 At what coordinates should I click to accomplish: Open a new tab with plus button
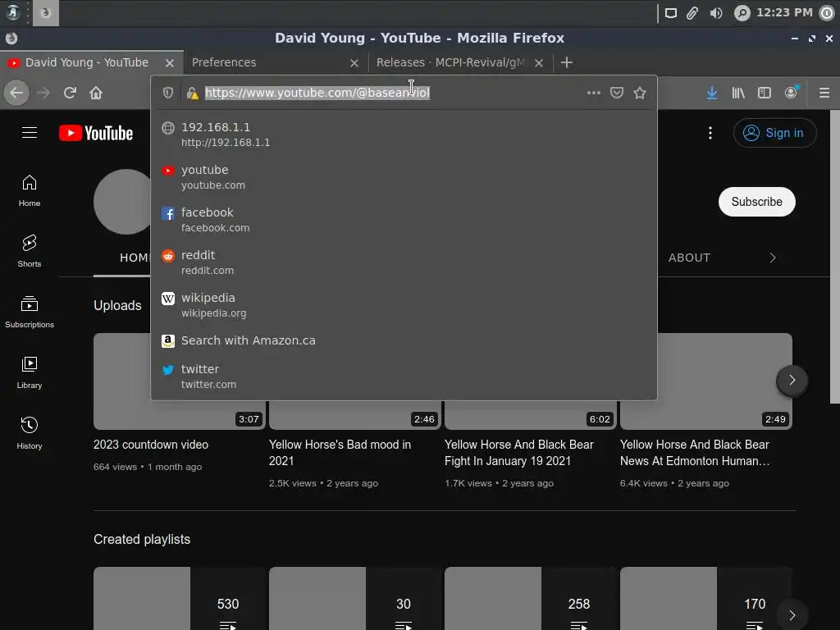pos(567,62)
